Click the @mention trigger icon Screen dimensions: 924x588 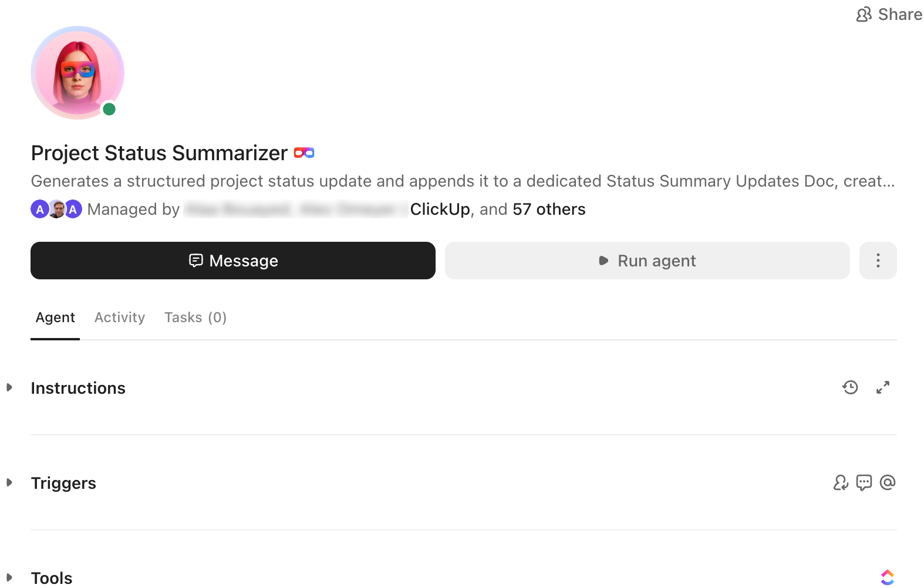pos(888,482)
